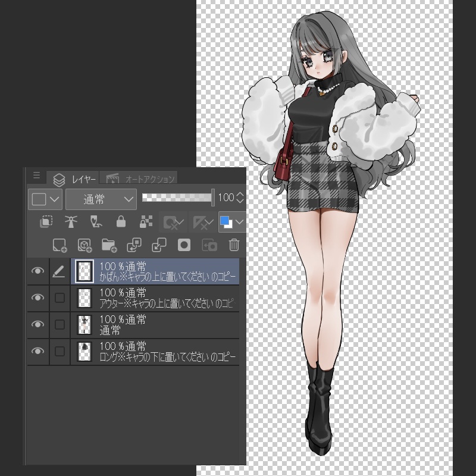Open the layer palette hamburger menu
The height and width of the screenshot is (476, 476).
point(36,175)
